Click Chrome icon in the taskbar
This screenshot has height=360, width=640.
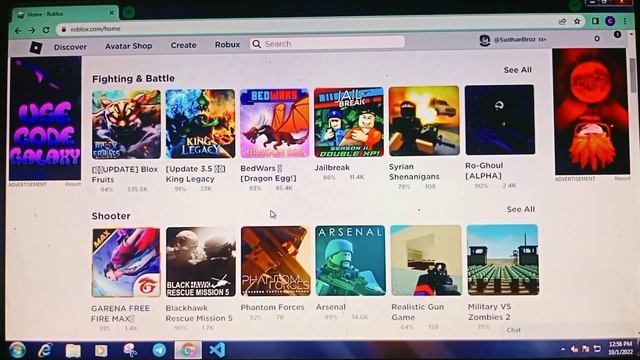point(188,350)
